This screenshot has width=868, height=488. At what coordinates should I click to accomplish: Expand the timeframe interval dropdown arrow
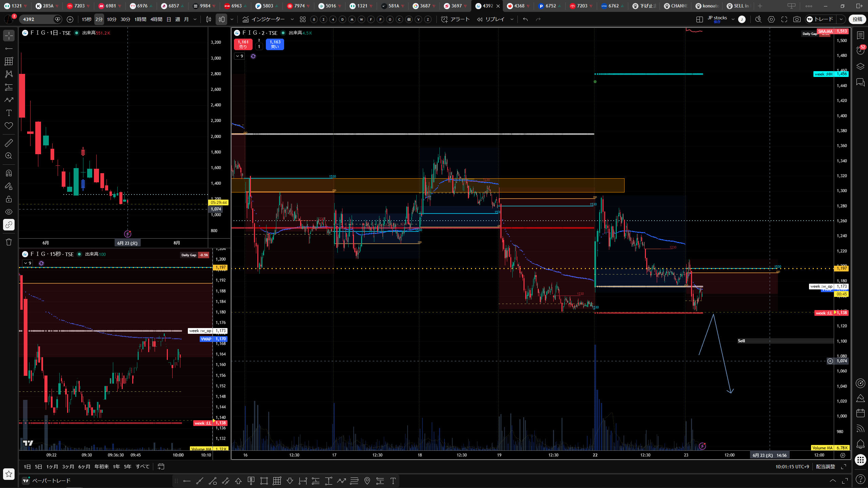coord(195,19)
